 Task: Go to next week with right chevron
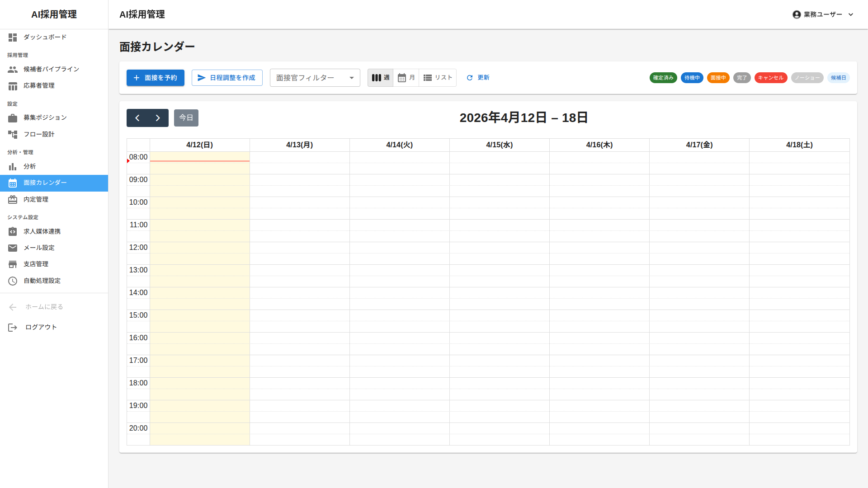coord(158,118)
